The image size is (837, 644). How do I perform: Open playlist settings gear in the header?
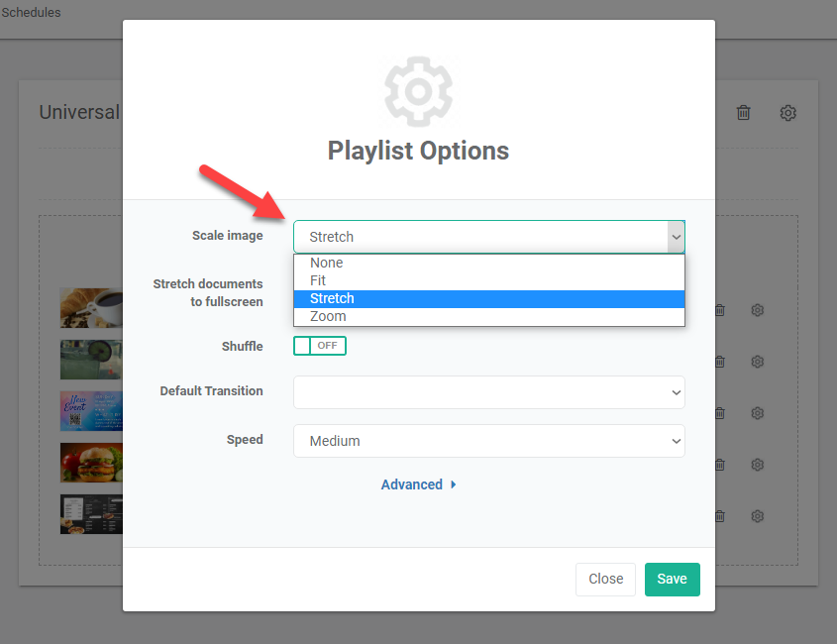(787, 113)
